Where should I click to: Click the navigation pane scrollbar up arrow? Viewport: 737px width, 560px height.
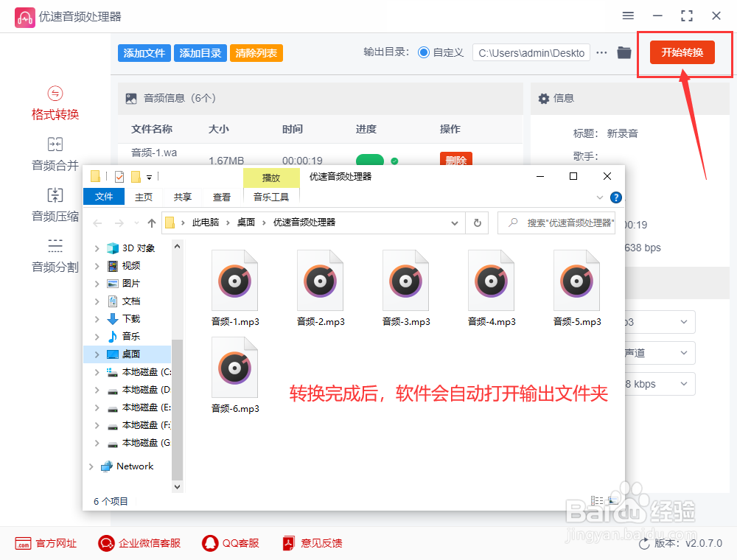[177, 245]
